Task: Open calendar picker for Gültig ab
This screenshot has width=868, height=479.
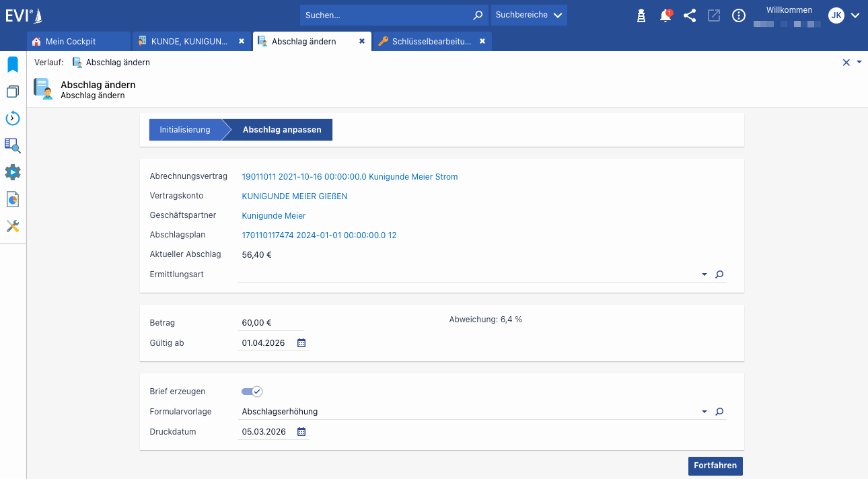Action: tap(301, 343)
